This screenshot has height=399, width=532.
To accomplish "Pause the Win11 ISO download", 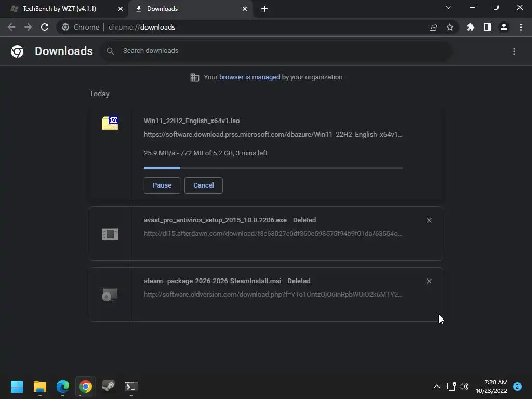I will [x=162, y=185].
